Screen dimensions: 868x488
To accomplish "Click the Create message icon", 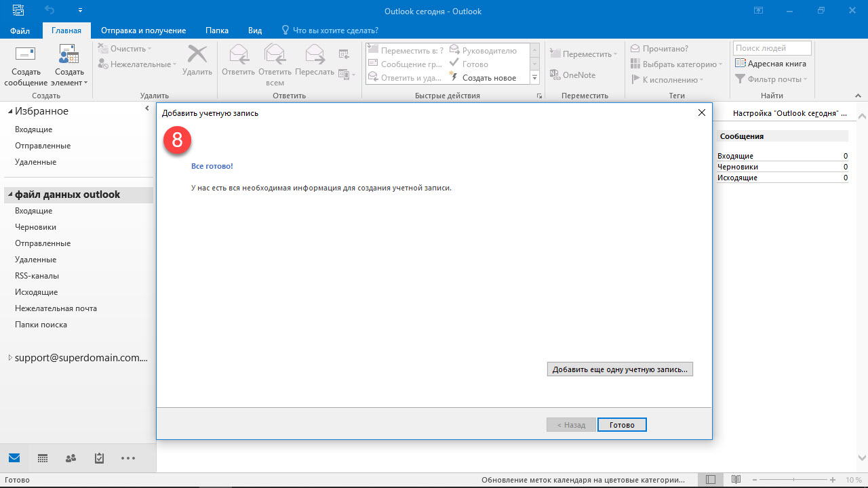I will 26,54.
